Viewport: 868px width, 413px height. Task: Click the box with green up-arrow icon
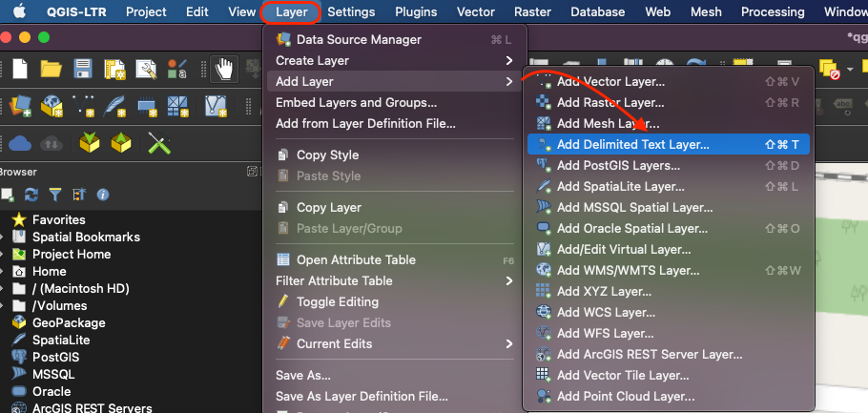[x=121, y=143]
